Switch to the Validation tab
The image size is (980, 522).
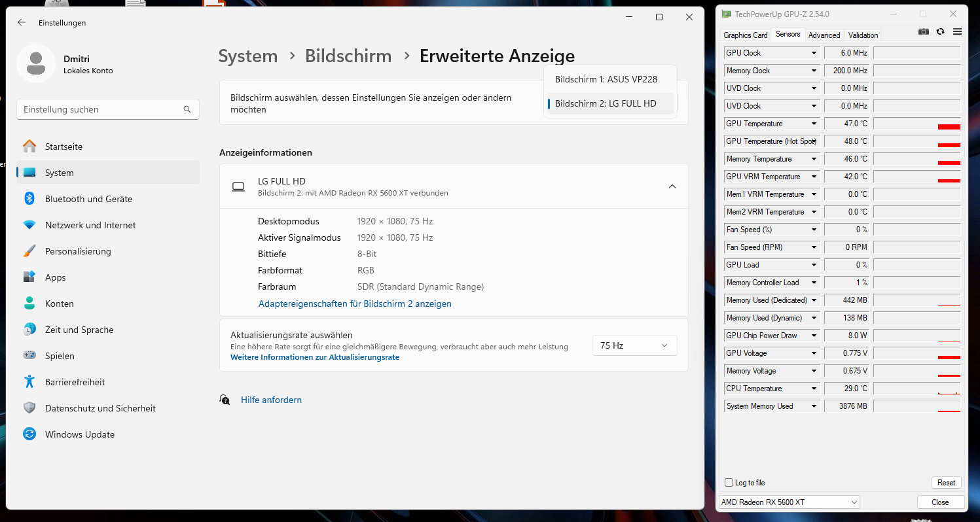863,35
